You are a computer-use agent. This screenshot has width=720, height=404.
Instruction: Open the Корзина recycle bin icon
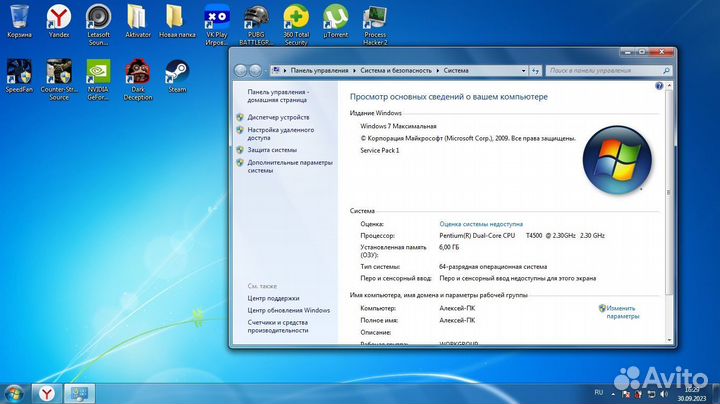pyautogui.click(x=19, y=22)
